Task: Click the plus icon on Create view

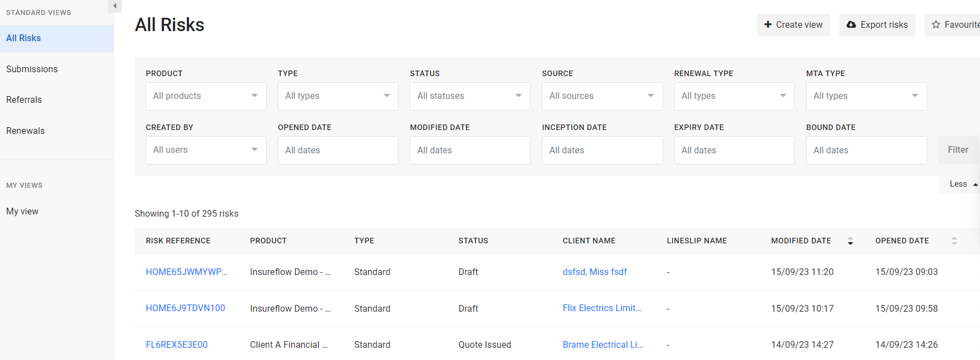Action: (768, 24)
